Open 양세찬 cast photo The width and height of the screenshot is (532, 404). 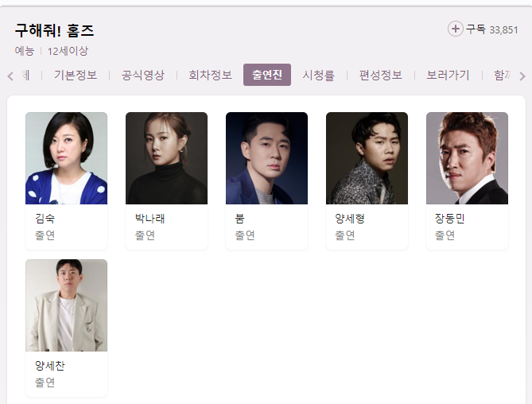[x=67, y=305]
